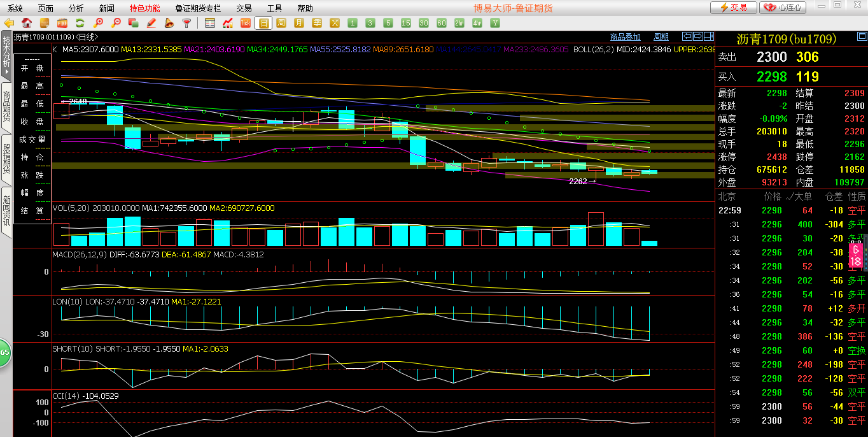
Task: Select the 60-minute period button
Action: coord(442,23)
